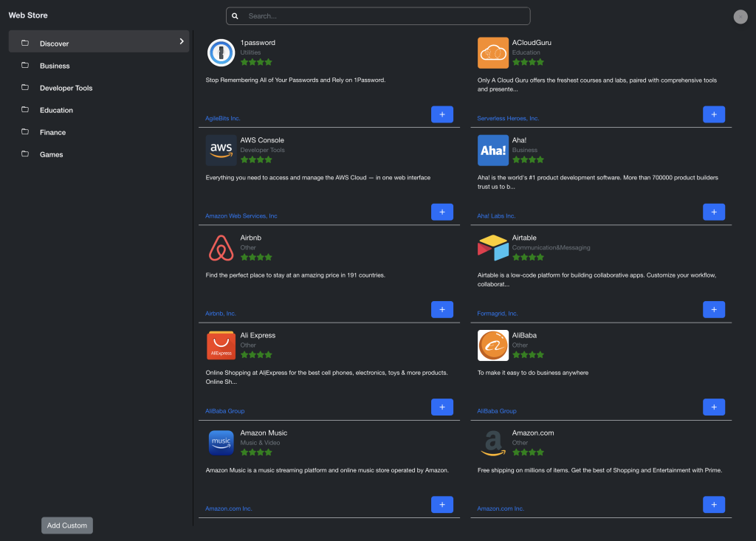Click the Airbnb app icon
This screenshot has height=541, width=756.
[221, 248]
